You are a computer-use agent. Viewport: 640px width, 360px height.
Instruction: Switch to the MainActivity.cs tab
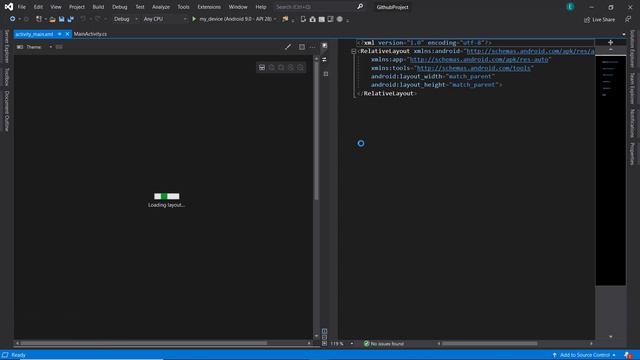coord(90,34)
